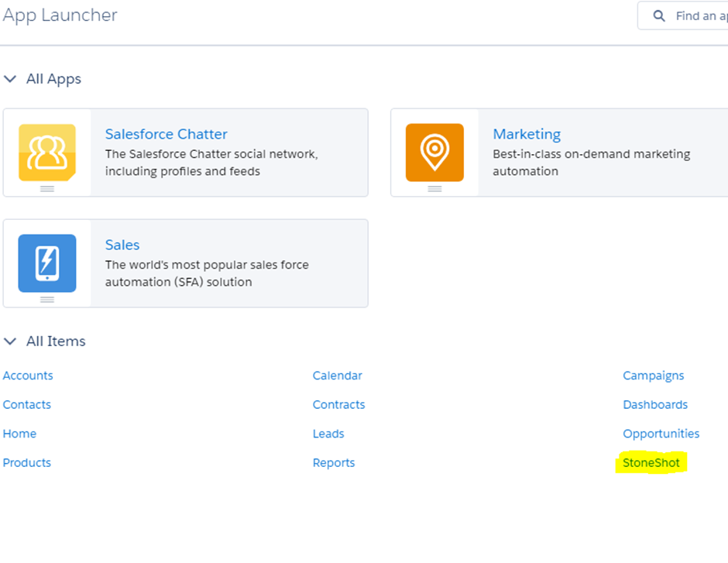Click the blue Sales app icon
The image size is (728, 563).
tap(47, 263)
